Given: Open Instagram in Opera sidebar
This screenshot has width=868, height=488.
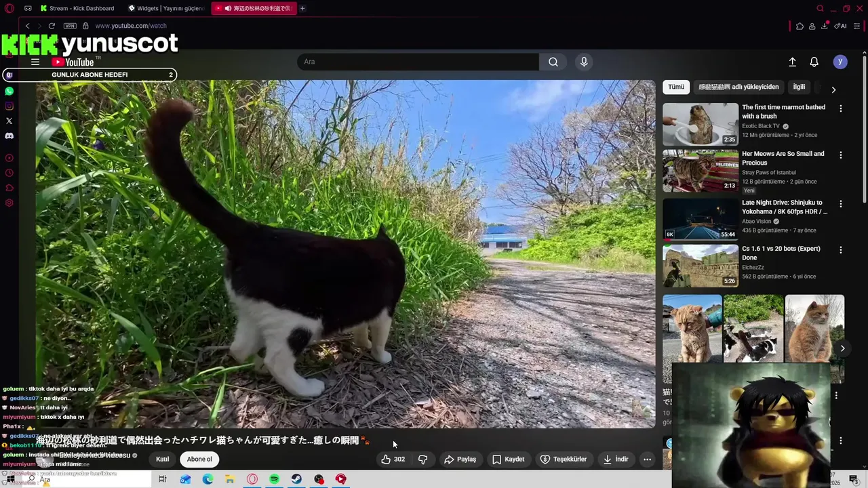Looking at the screenshot, I should click(9, 106).
